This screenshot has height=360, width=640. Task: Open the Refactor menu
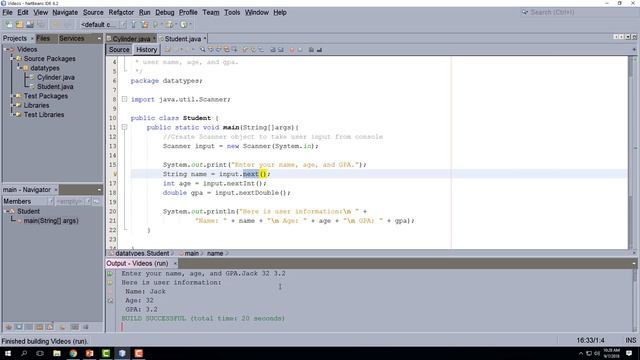pos(121,12)
